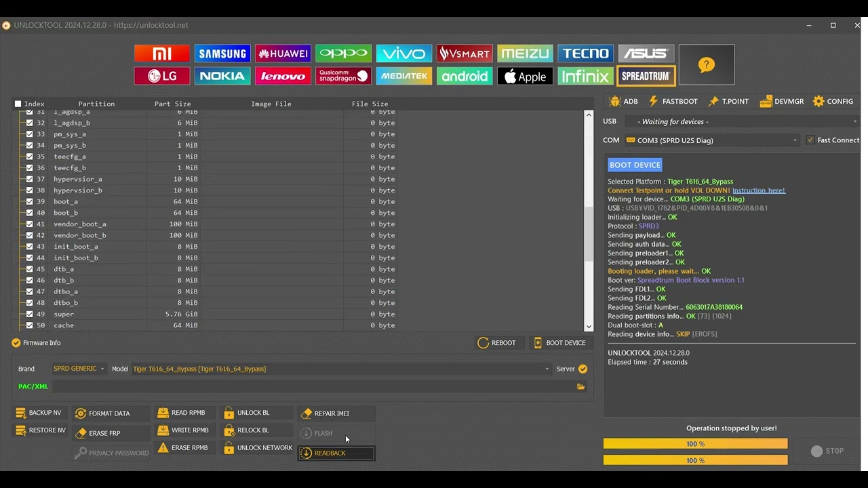
Task: Click the Firmware Info check icon
Action: (x=16, y=343)
